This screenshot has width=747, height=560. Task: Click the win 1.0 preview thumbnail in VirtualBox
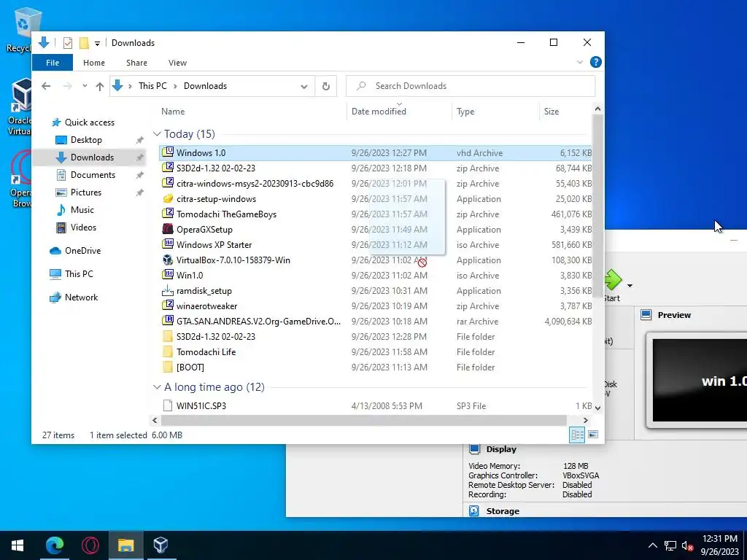pyautogui.click(x=700, y=380)
